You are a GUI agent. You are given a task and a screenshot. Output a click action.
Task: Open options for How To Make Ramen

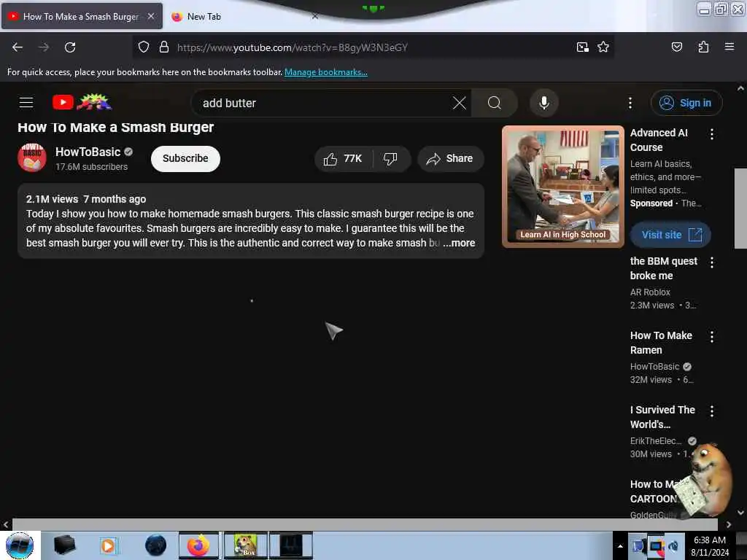pos(712,337)
